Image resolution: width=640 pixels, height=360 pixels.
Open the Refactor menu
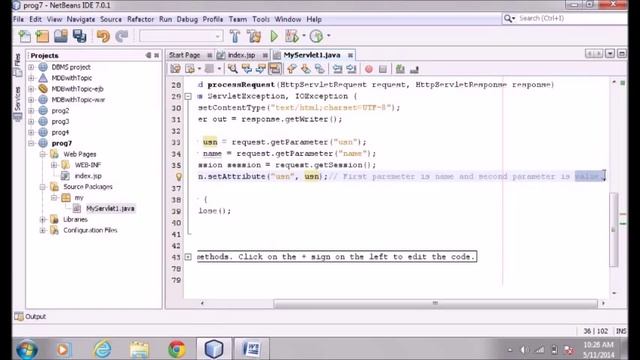point(140,19)
